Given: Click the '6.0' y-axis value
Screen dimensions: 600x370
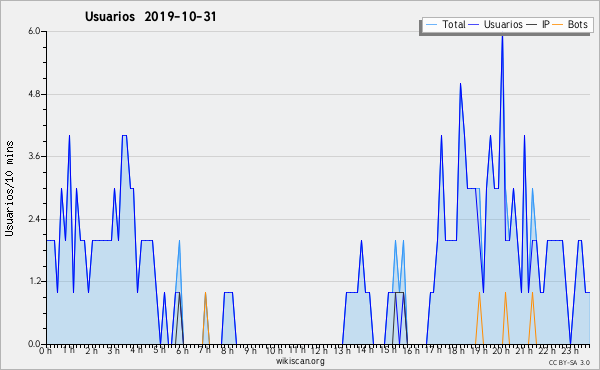Looking at the screenshot, I should coord(34,31).
